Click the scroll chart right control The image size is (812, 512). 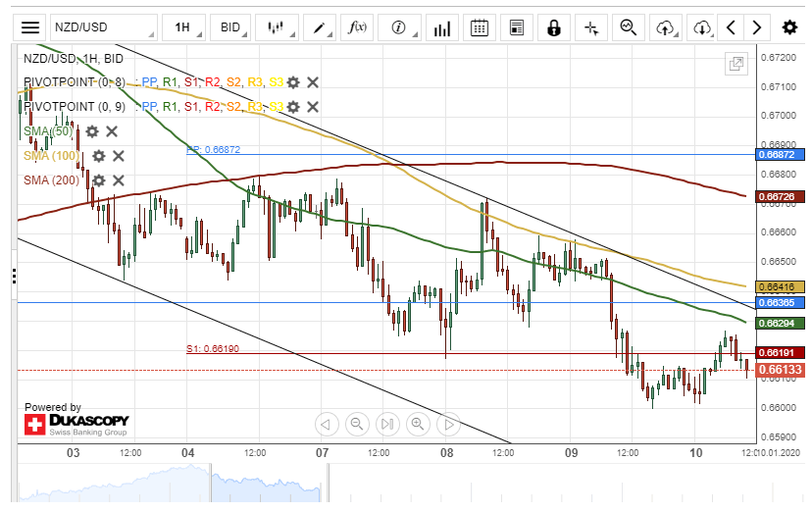448,425
